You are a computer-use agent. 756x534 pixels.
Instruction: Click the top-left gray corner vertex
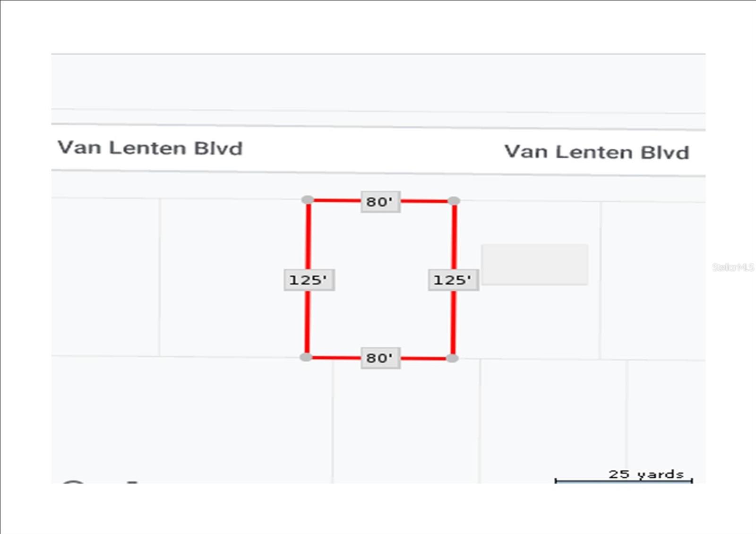tap(308, 200)
